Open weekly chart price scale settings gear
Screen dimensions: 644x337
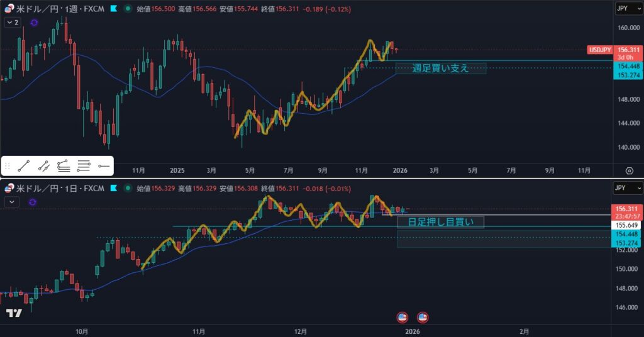point(628,170)
